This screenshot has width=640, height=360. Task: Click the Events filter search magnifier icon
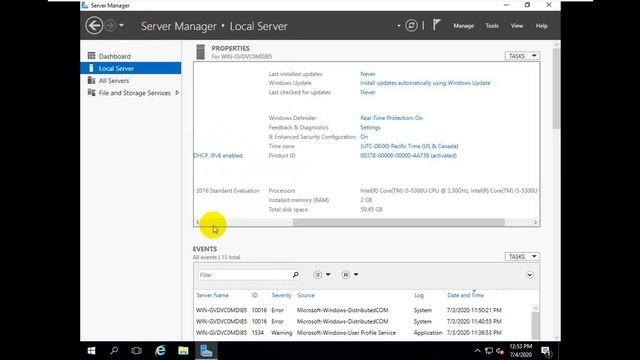(296, 275)
